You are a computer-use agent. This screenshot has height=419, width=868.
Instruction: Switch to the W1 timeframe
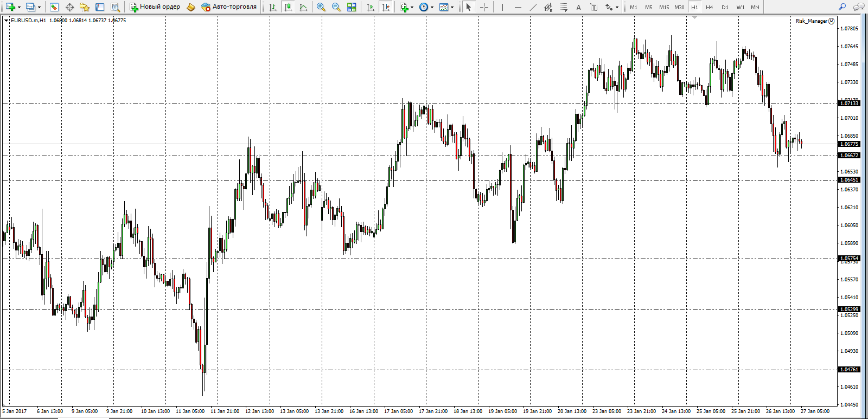tap(741, 7)
